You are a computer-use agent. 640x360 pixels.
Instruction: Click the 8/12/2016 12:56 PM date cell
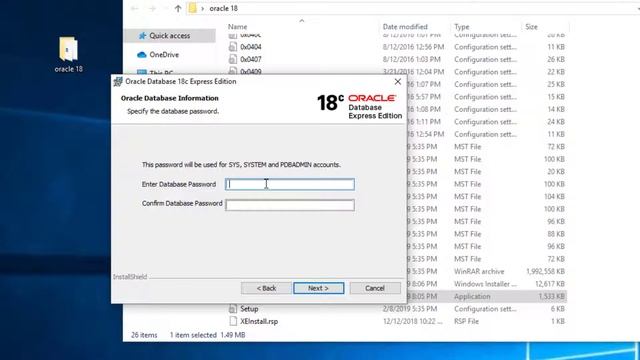click(x=413, y=47)
